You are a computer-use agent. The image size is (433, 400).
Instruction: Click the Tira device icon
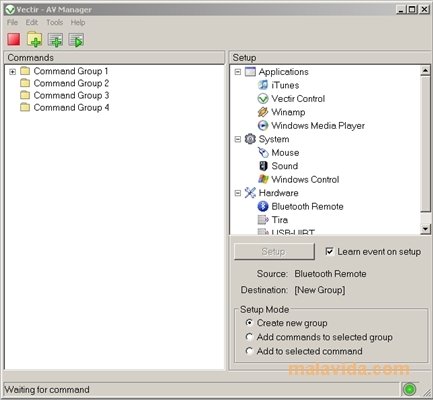(263, 220)
